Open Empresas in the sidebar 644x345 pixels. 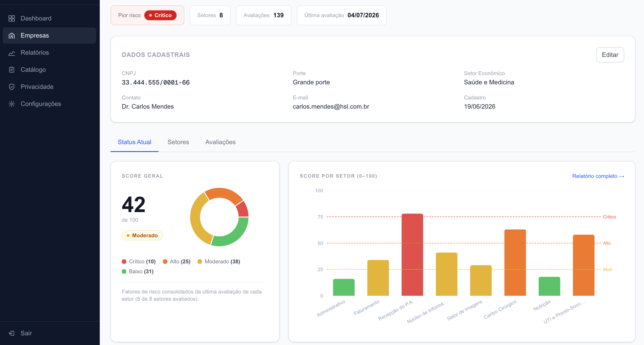[49, 36]
